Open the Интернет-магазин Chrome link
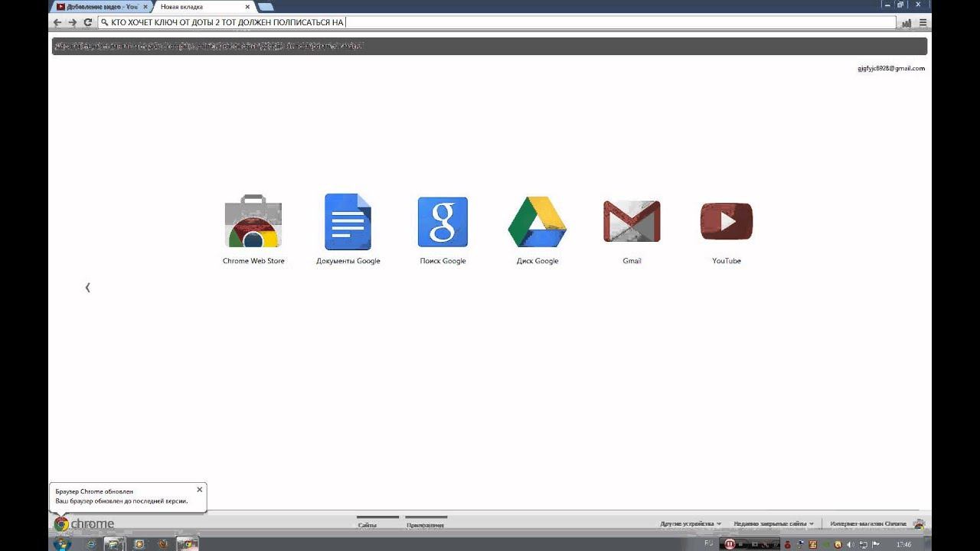980x551 pixels. [x=868, y=524]
